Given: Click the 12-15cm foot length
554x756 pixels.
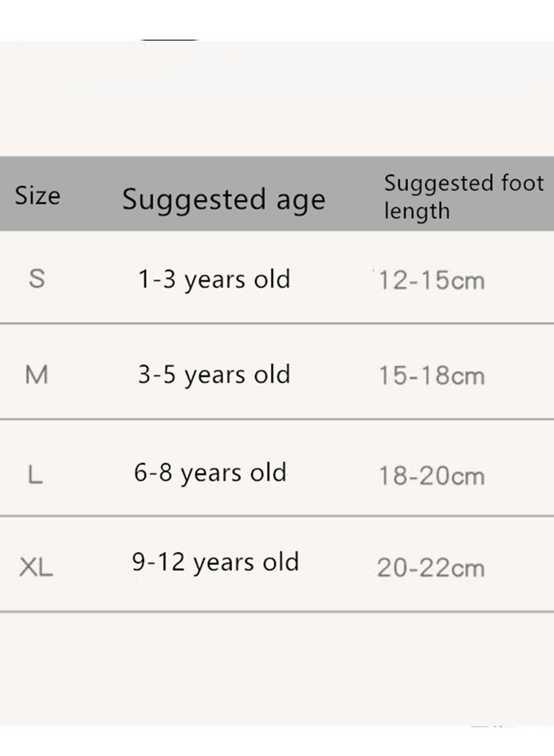Looking at the screenshot, I should (x=431, y=281).
